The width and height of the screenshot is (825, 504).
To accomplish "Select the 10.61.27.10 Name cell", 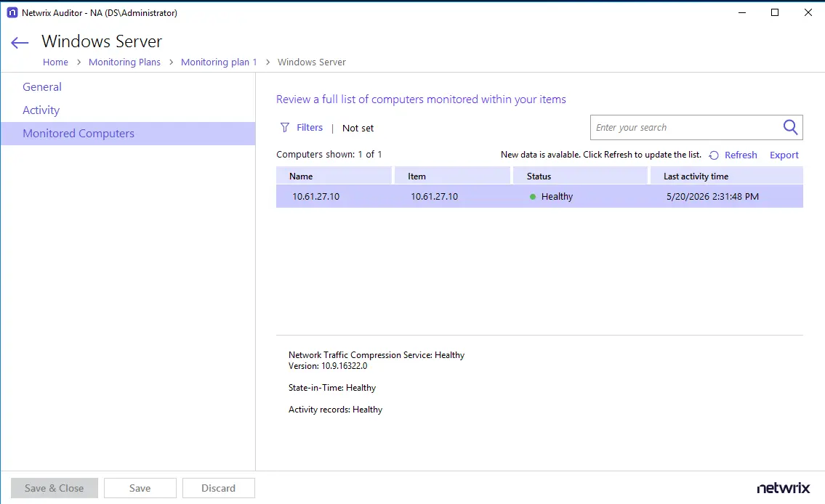I will pyautogui.click(x=315, y=197).
